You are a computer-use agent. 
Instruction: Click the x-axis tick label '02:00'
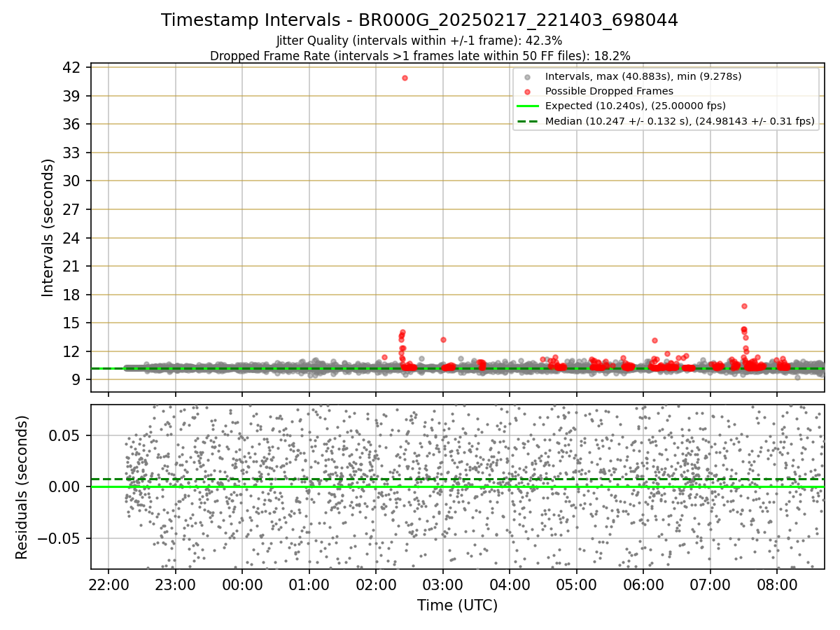tap(376, 584)
